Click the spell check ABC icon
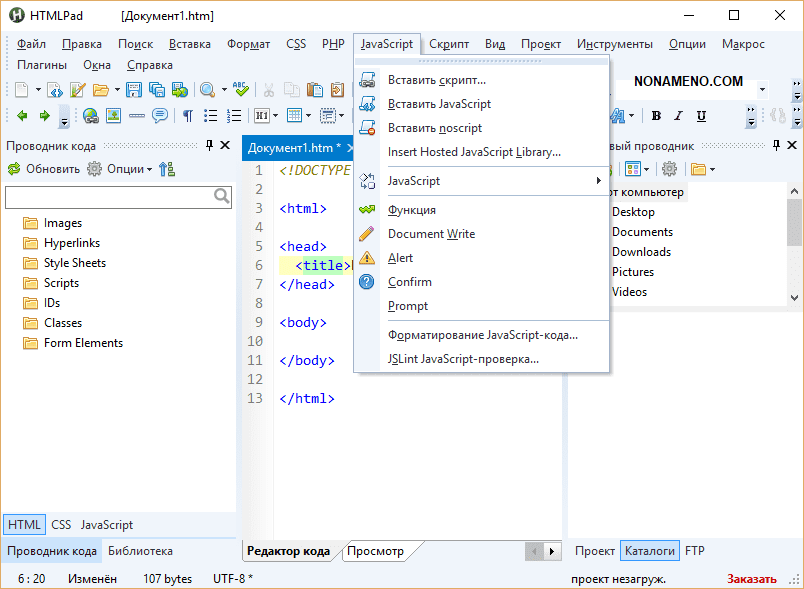804x589 pixels. pos(238,90)
